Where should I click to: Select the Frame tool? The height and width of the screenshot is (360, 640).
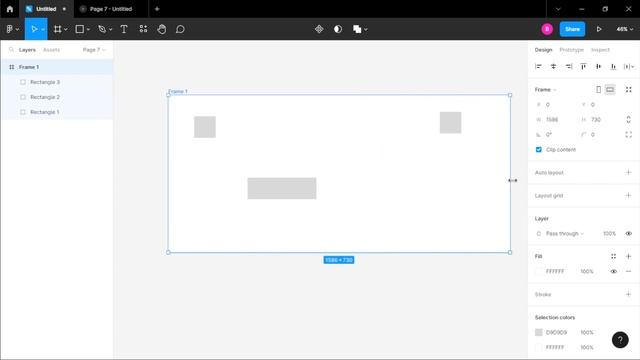click(58, 29)
